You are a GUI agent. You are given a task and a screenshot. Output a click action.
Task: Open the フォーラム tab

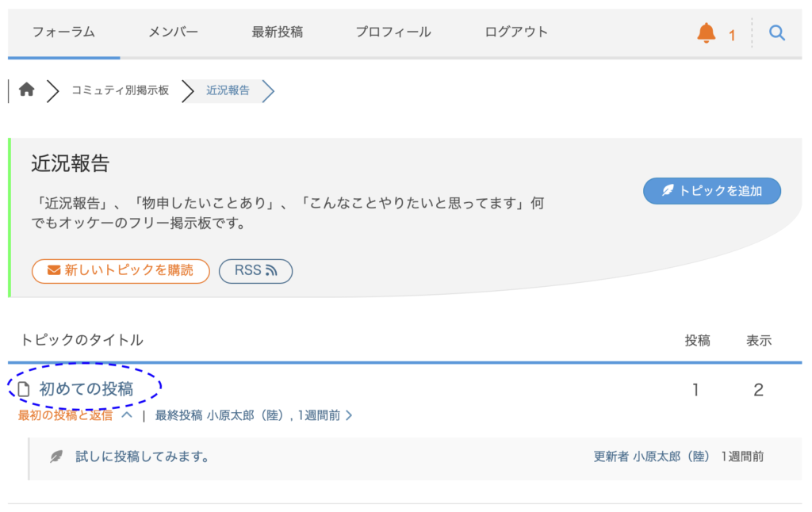pos(63,32)
